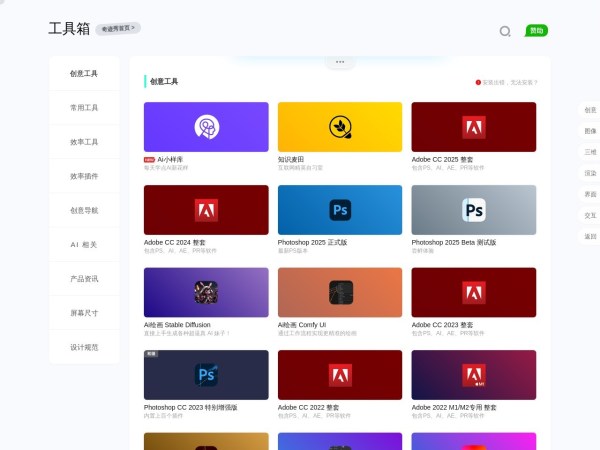Image resolution: width=600 pixels, height=450 pixels.
Task: Open the Ai小样库 tool card icon
Action: (206, 127)
